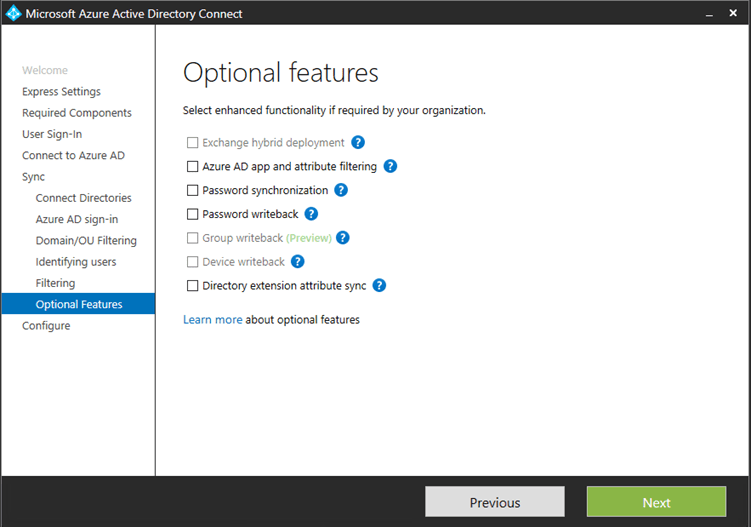Minimize the Azure AD Connect window
Image resolution: width=751 pixels, height=527 pixels.
(709, 14)
